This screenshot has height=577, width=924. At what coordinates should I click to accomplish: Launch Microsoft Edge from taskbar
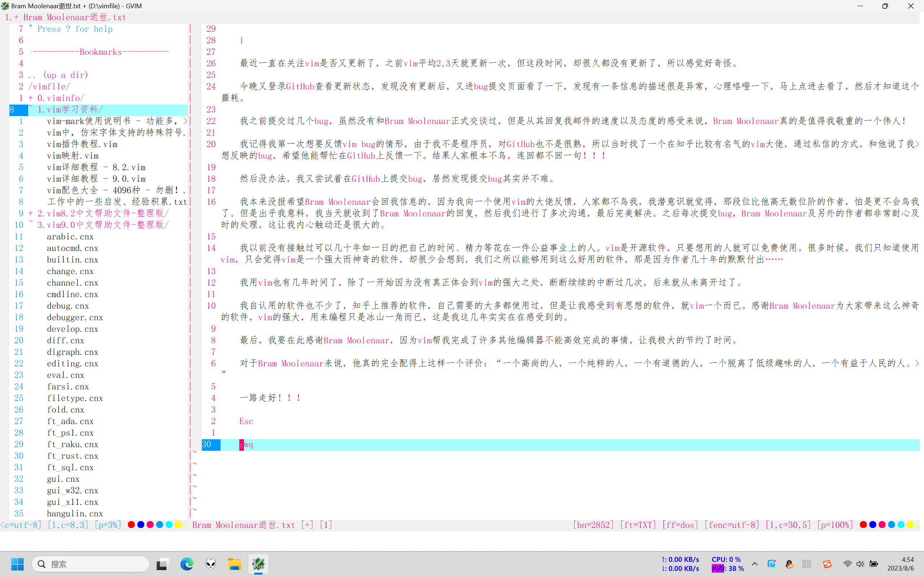[x=187, y=564]
